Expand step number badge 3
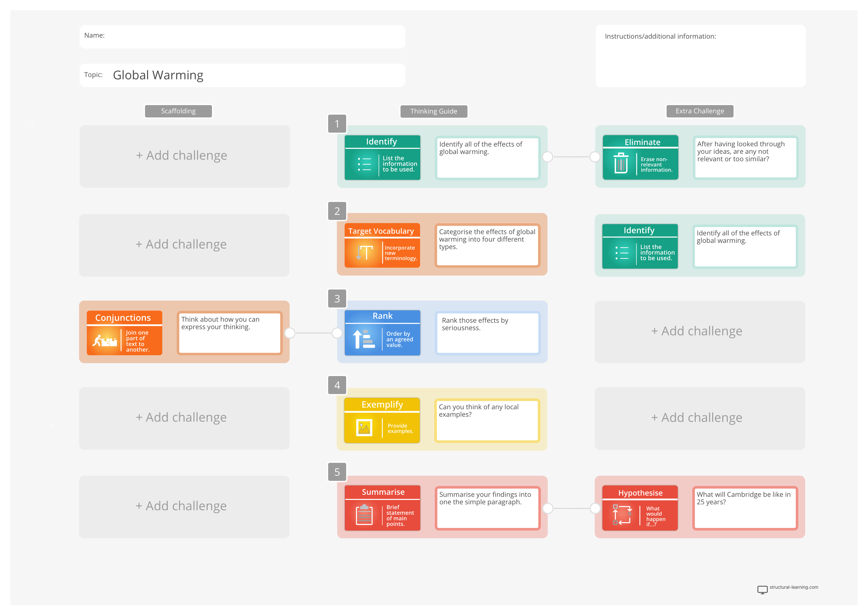 tap(337, 298)
